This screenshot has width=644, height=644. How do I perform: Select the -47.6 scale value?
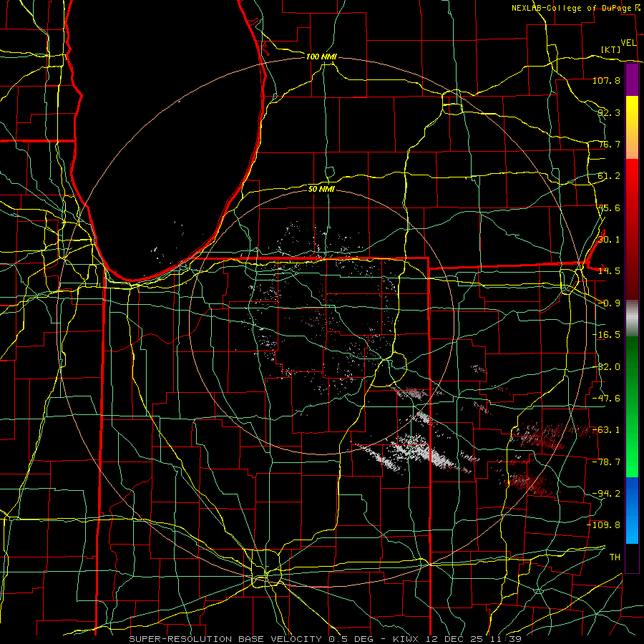point(606,399)
